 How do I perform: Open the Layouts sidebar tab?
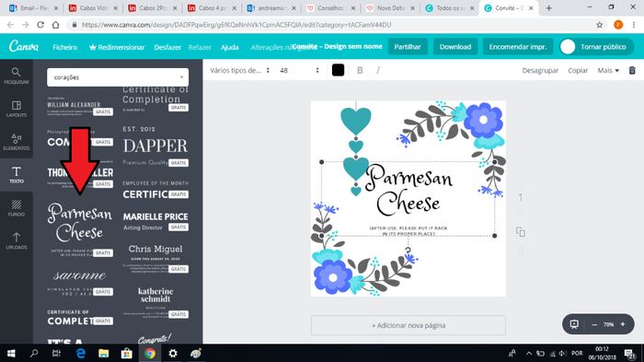pyautogui.click(x=16, y=109)
